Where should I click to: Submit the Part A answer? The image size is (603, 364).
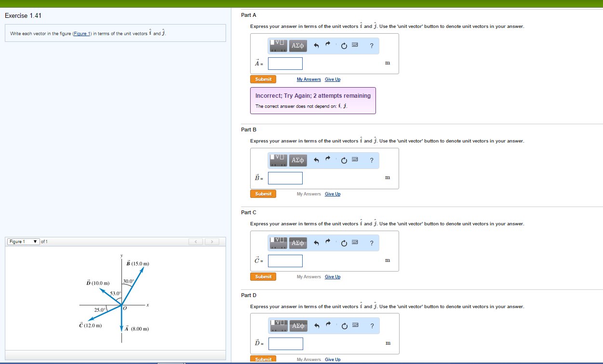263,79
